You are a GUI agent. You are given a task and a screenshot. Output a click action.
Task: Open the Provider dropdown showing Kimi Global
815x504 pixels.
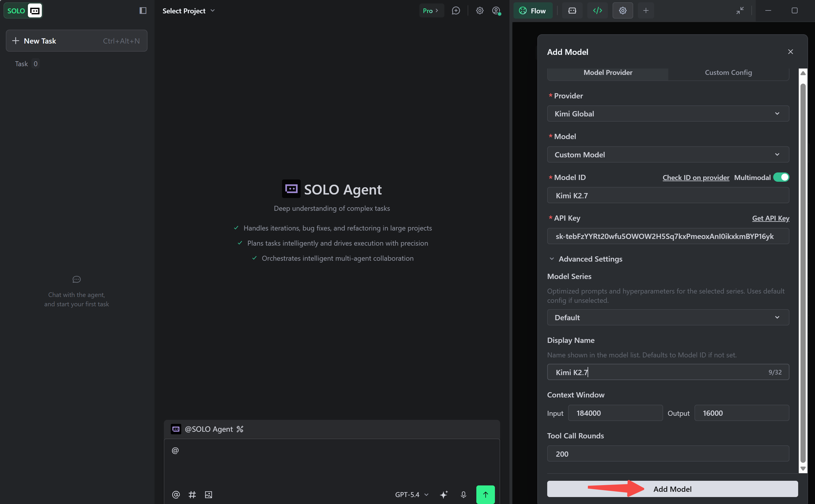tap(668, 114)
